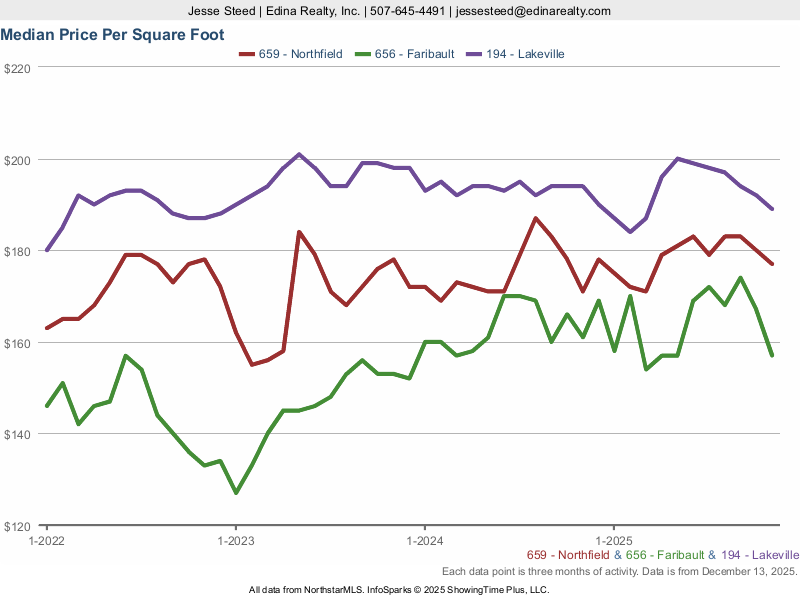This screenshot has height=600, width=800.
Task: Click the green '656 - Faribault' text below chart
Action: pyautogui.click(x=664, y=555)
